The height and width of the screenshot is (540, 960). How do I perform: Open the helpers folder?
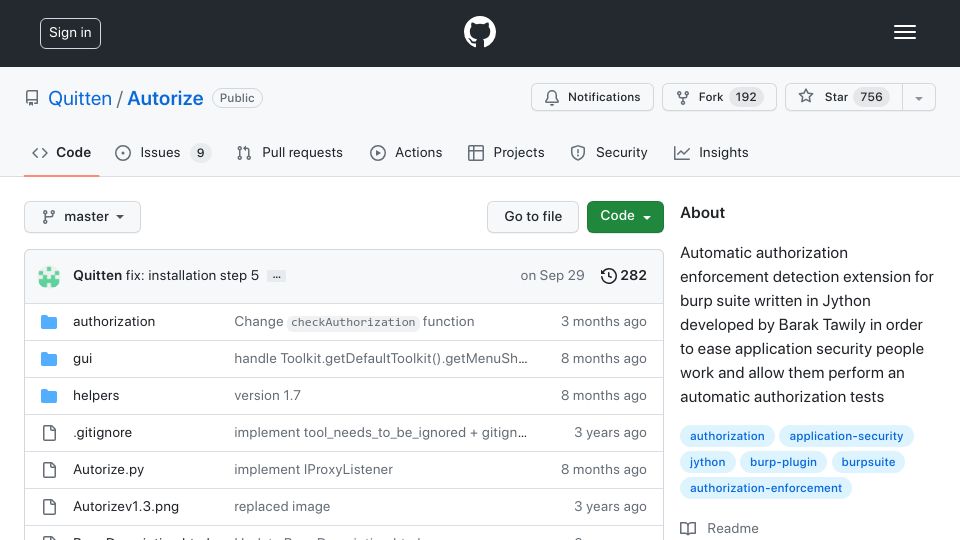click(96, 396)
